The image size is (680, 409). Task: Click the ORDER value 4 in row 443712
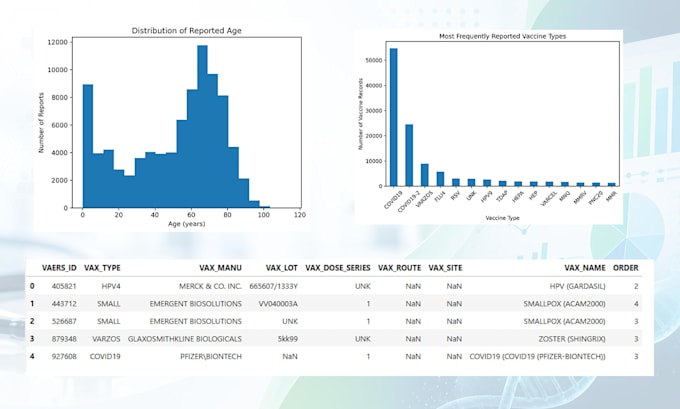tap(636, 304)
